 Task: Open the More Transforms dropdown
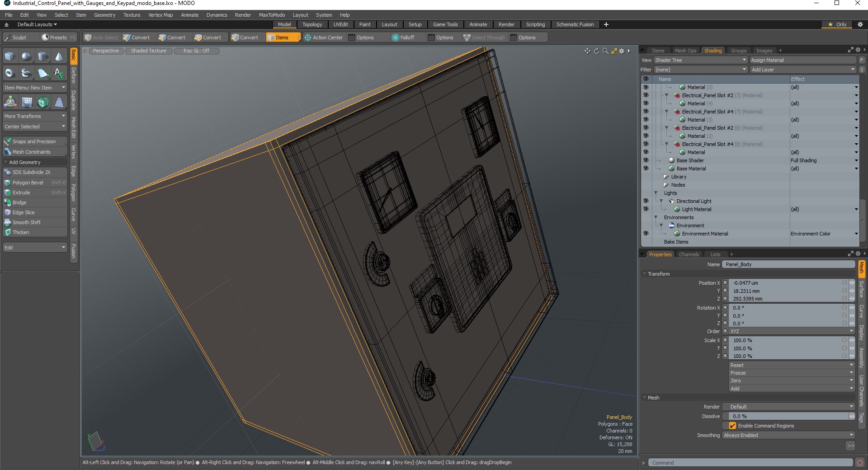(x=35, y=116)
